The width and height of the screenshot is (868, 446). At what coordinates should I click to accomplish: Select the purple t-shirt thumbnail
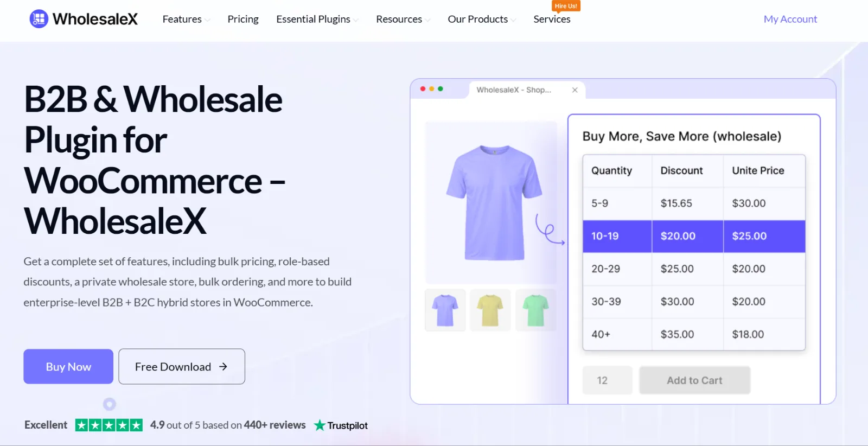pyautogui.click(x=445, y=310)
